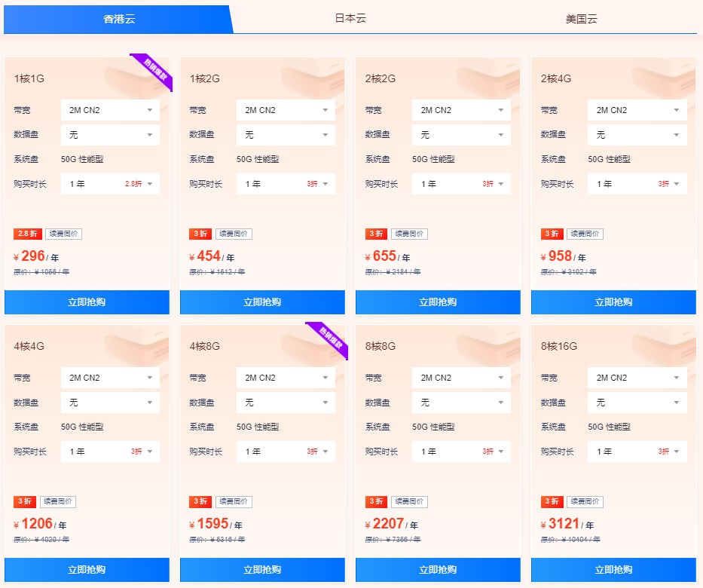Open 带宽 dropdown in 8核16G card
Screen dimensions: 703x588
click(637, 378)
